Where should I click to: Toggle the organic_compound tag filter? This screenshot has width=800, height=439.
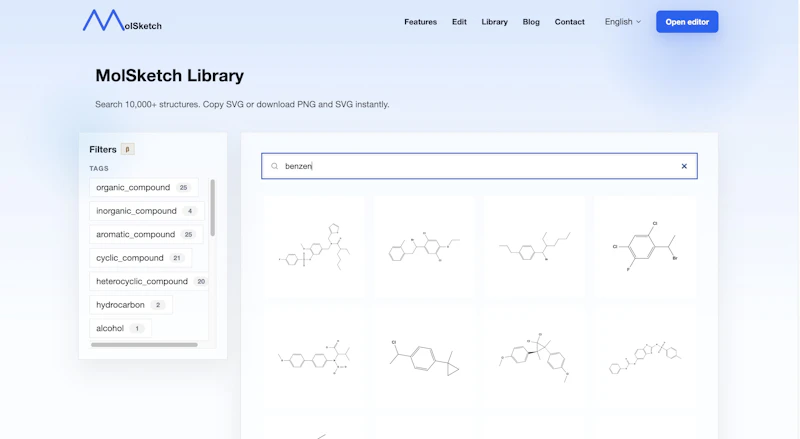(143, 187)
